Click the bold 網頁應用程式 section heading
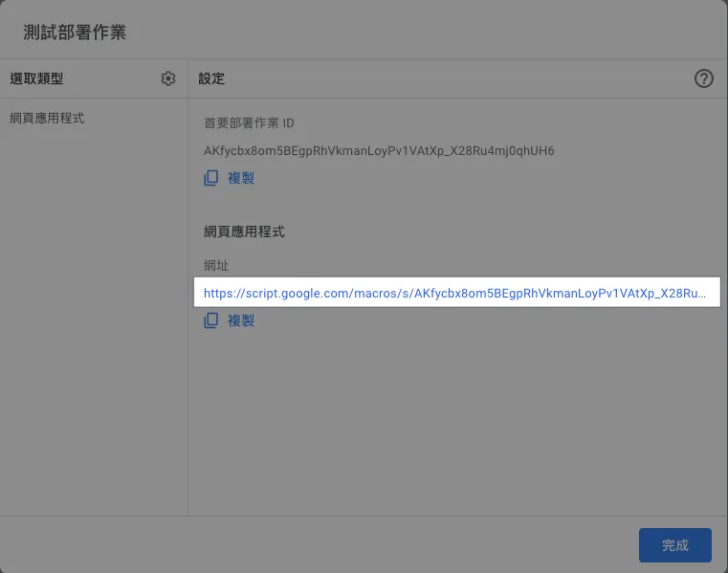728x573 pixels. tap(244, 231)
